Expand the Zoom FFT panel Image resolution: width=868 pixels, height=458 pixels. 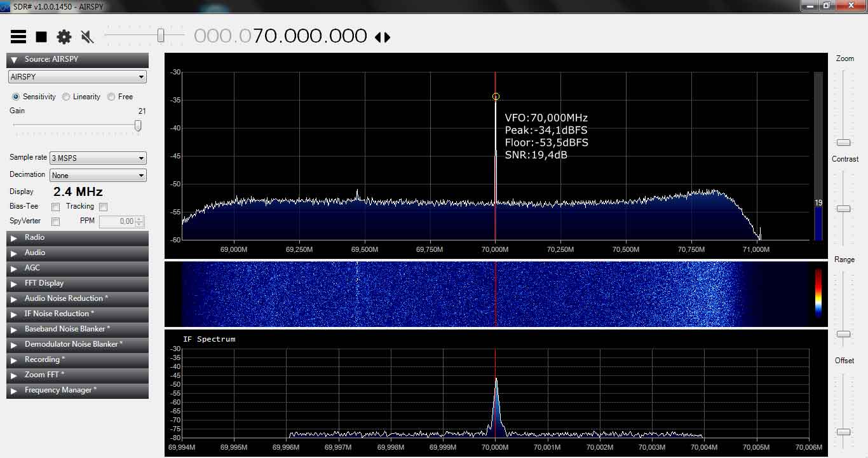(x=78, y=375)
